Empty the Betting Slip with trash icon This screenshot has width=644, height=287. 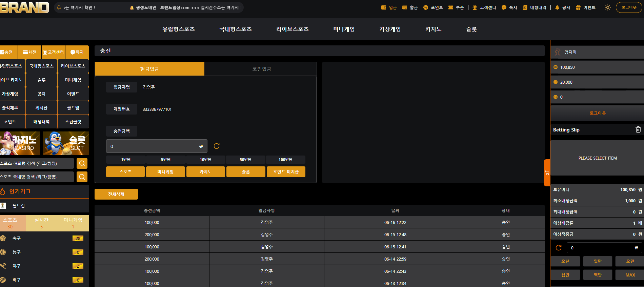click(638, 129)
